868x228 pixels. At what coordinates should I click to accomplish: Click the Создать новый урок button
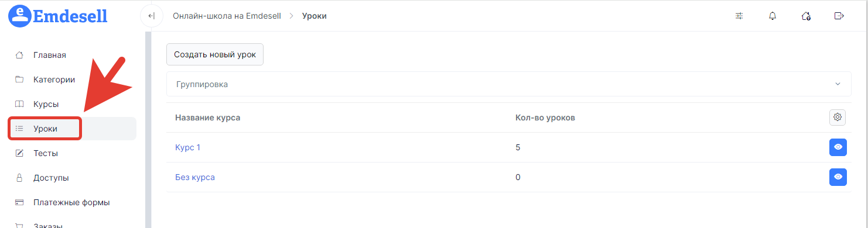215,54
